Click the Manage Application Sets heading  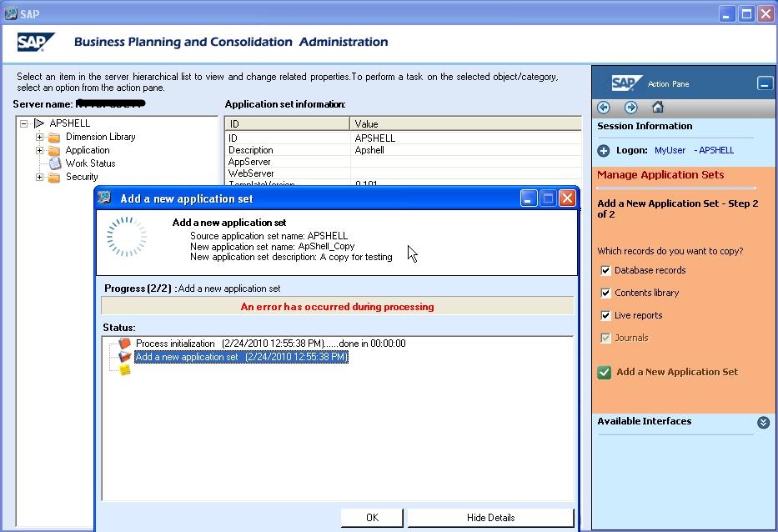tap(660, 174)
